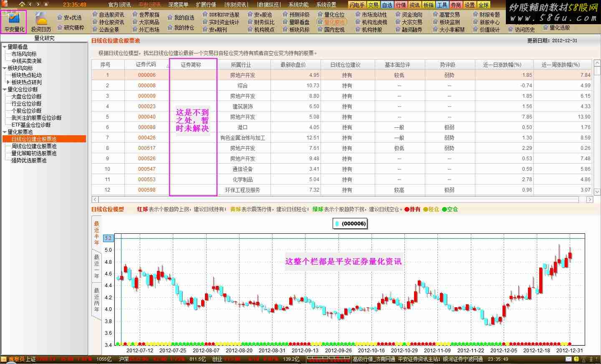601x364 pixels.
Task: Open 我的自选 toolbar item
Action: [x=181, y=18]
